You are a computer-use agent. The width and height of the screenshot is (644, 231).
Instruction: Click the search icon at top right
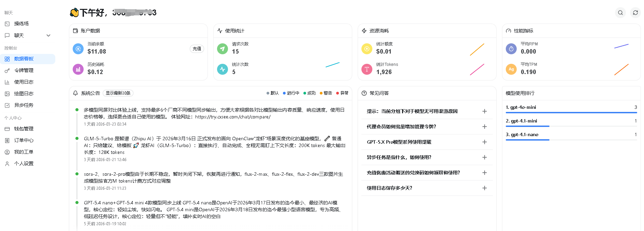pyautogui.click(x=620, y=13)
